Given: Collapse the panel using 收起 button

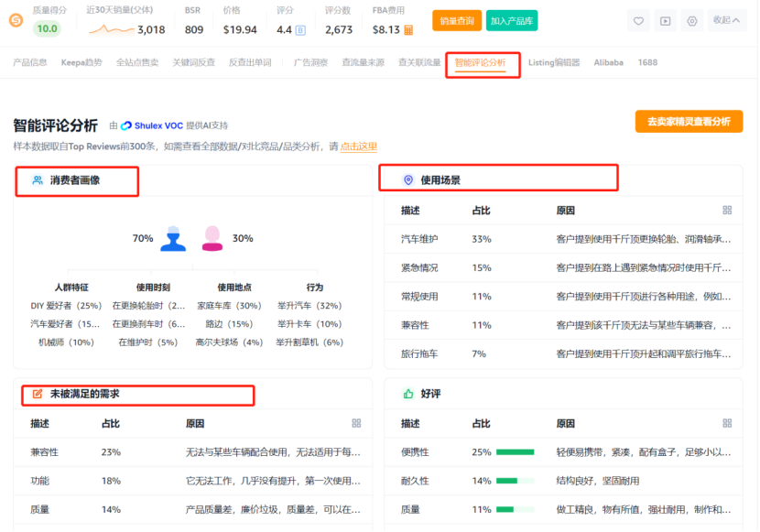Looking at the screenshot, I should point(727,20).
